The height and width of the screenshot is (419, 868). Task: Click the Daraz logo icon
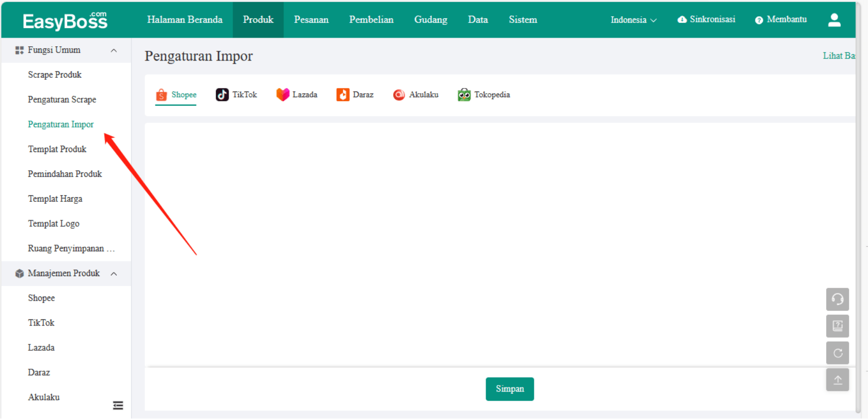pyautogui.click(x=343, y=95)
